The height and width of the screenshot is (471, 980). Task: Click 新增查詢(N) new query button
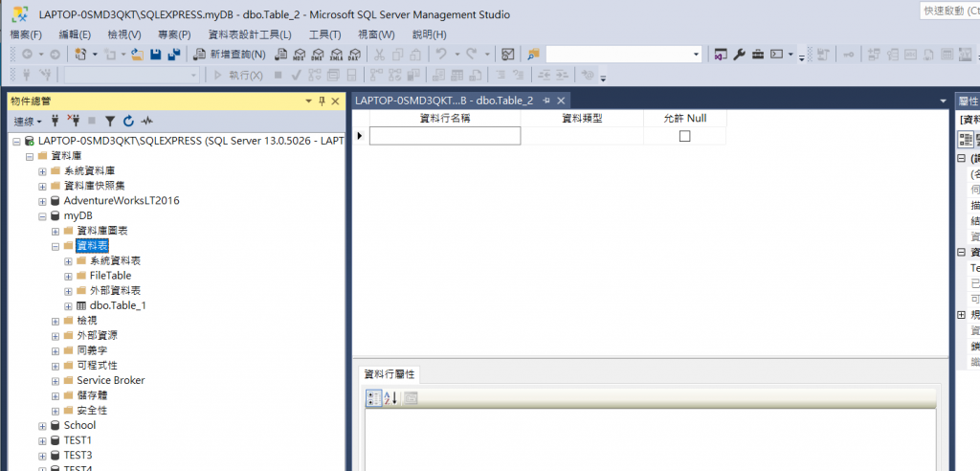[x=230, y=55]
